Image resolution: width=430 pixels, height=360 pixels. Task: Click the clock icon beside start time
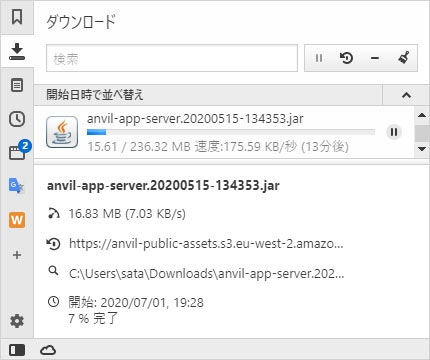(x=54, y=302)
